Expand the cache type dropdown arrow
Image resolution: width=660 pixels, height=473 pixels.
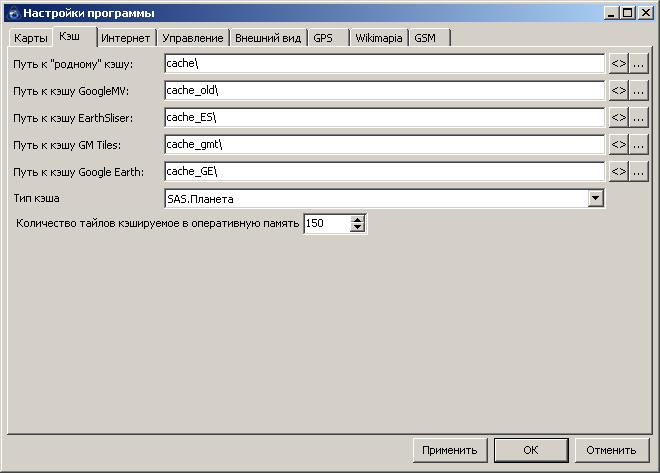[595, 198]
